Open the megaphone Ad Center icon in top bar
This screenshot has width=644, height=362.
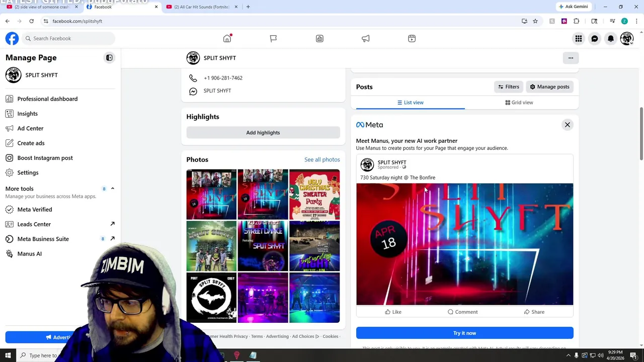click(x=366, y=38)
